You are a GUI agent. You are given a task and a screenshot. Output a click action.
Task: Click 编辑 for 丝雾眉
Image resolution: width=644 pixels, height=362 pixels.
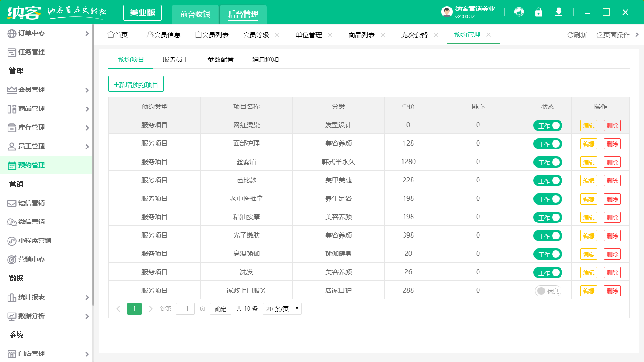[588, 162]
